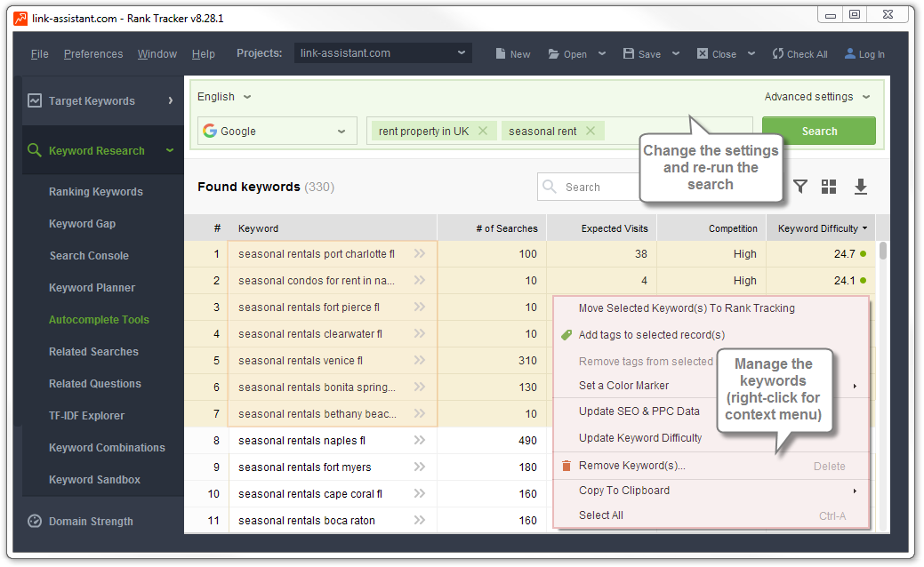Sort by # of Searches column header
Screen dimensions: 924x567
point(492,228)
